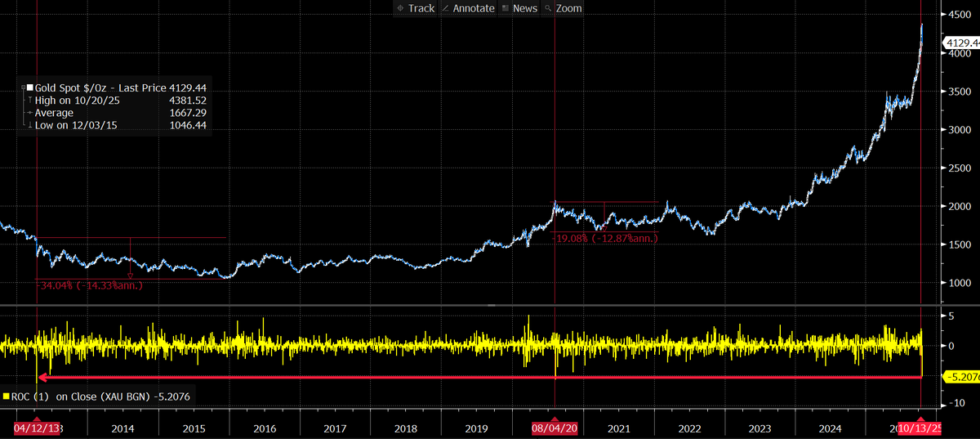
Task: Enable the Track crosshair tool
Action: coord(415,8)
